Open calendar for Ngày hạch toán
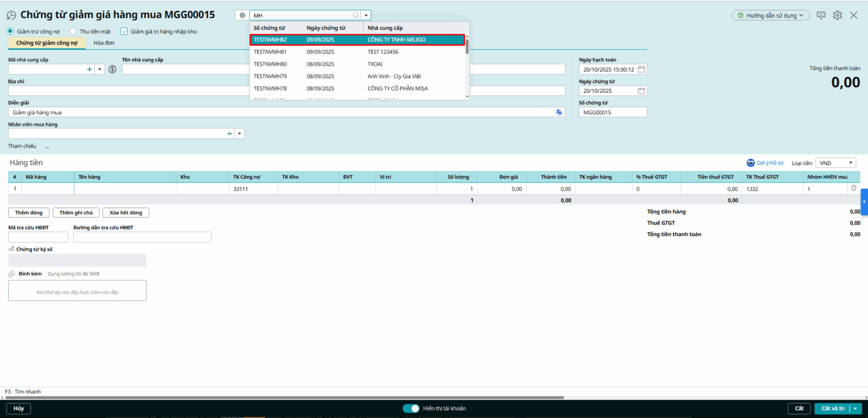Image resolution: width=868 pixels, height=418 pixels. [641, 69]
